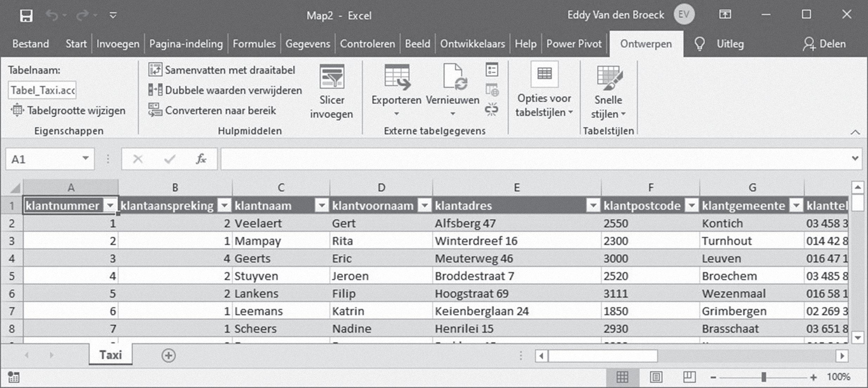Open the klantgemeente filter dropdown

pos(796,206)
